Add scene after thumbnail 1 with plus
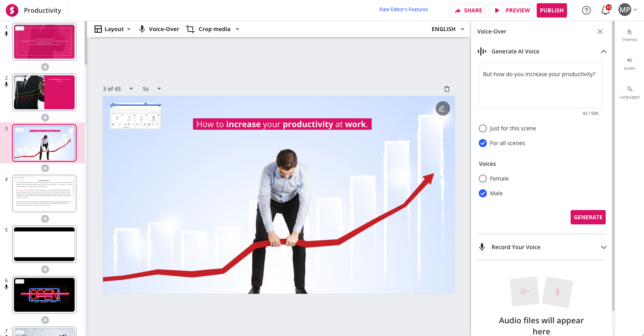 tap(45, 67)
